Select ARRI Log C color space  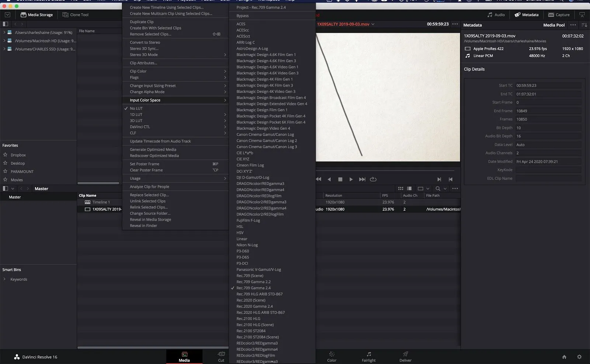[272, 42]
